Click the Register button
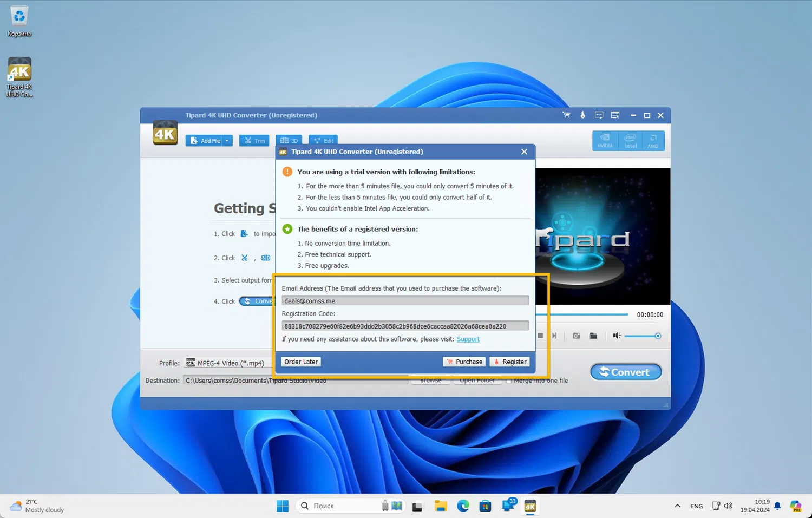 [x=509, y=362]
